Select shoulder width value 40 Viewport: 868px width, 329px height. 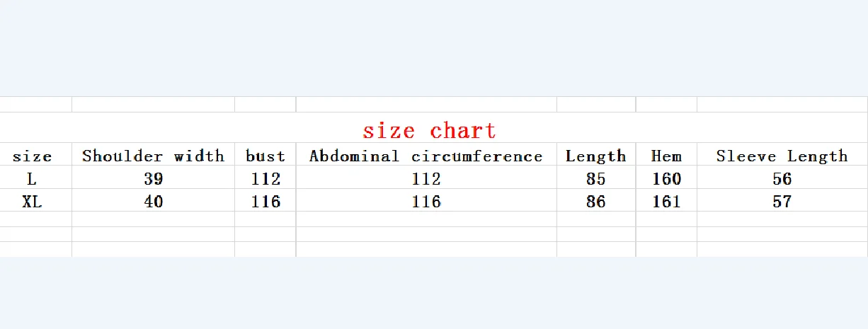tap(154, 202)
